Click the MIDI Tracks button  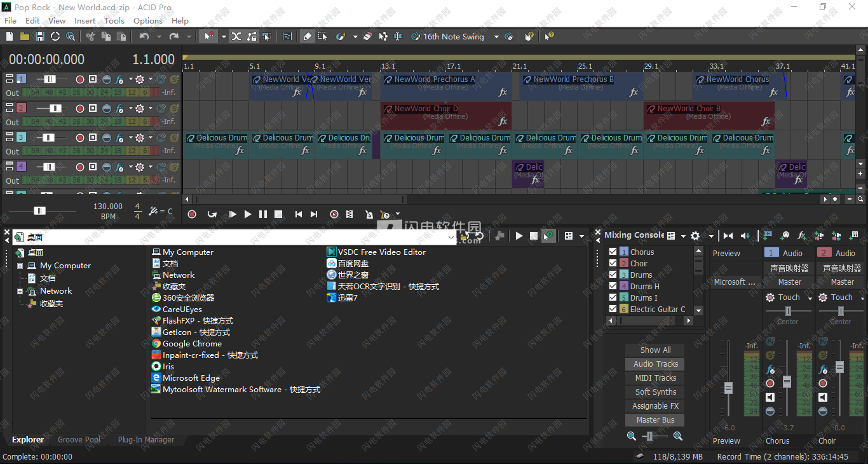click(655, 378)
